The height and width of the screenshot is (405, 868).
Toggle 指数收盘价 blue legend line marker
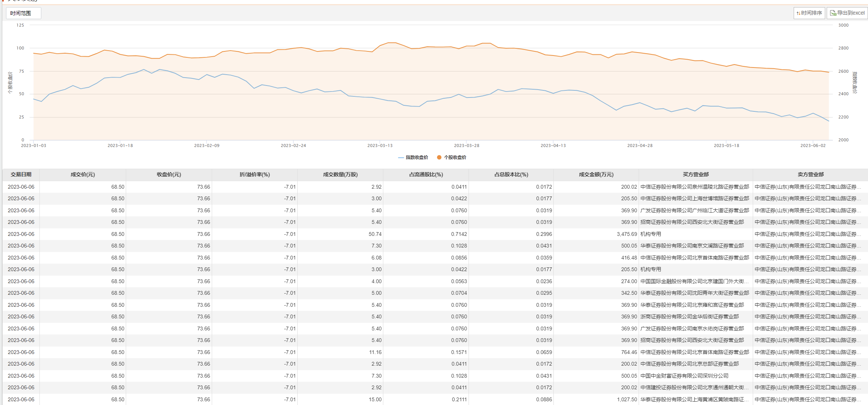coord(401,157)
